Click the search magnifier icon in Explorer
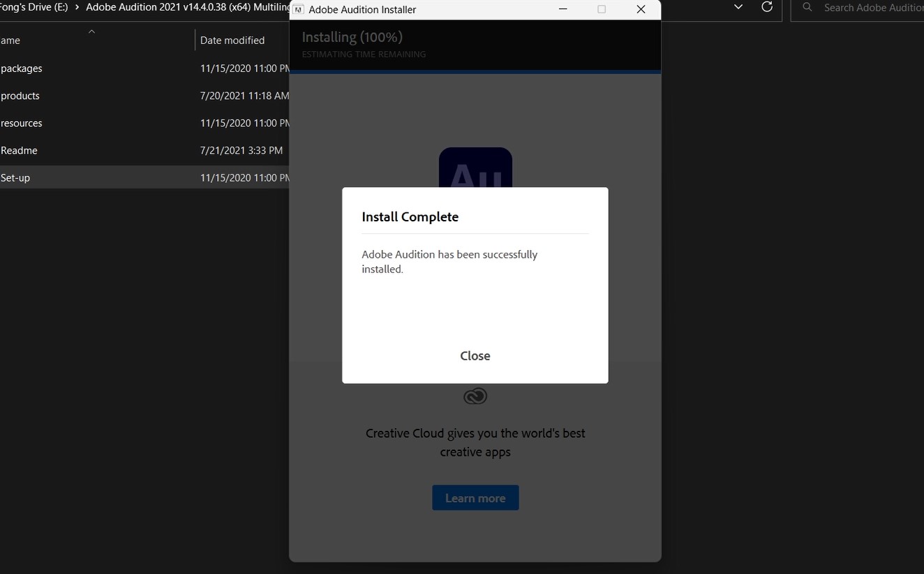This screenshot has width=924, height=574. point(807,7)
